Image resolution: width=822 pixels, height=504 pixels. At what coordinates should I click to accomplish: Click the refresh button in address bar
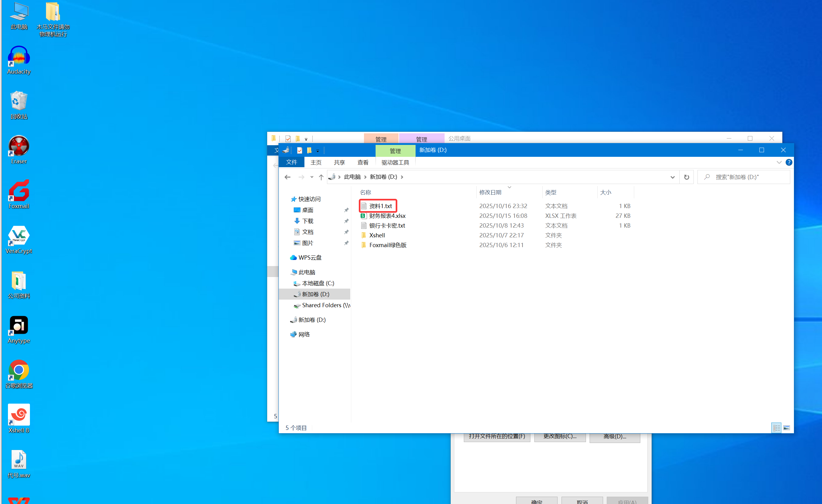pos(686,177)
